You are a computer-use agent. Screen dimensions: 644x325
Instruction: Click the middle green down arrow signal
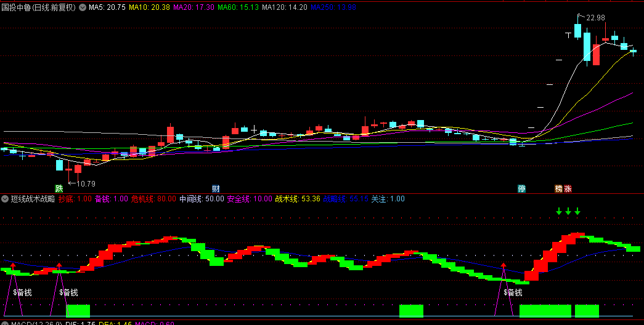[568, 211]
